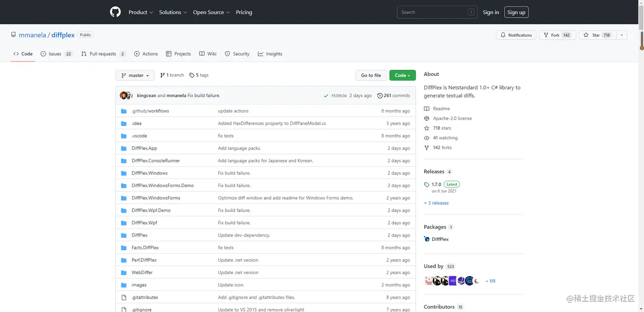Open the DiffPlex.WindowsForms.Demo folder name
Image resolution: width=644 pixels, height=312 pixels.
pyautogui.click(x=163, y=185)
